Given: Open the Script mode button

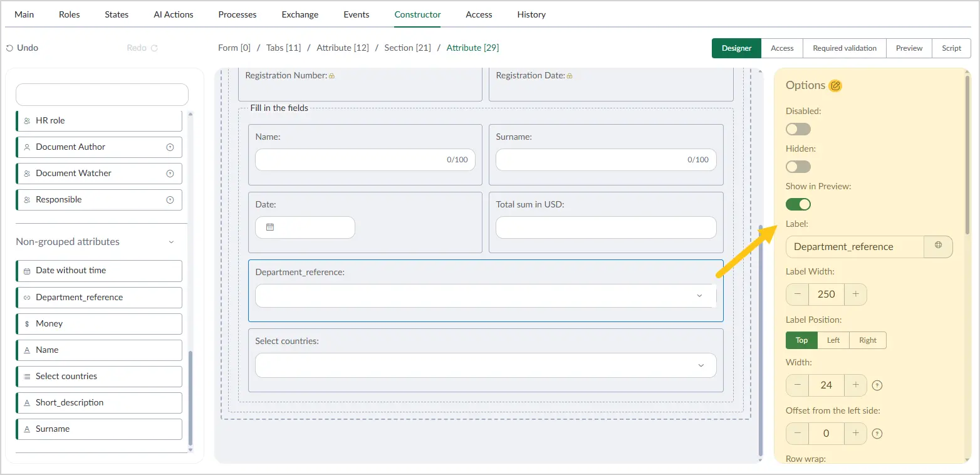Looking at the screenshot, I should coord(952,48).
